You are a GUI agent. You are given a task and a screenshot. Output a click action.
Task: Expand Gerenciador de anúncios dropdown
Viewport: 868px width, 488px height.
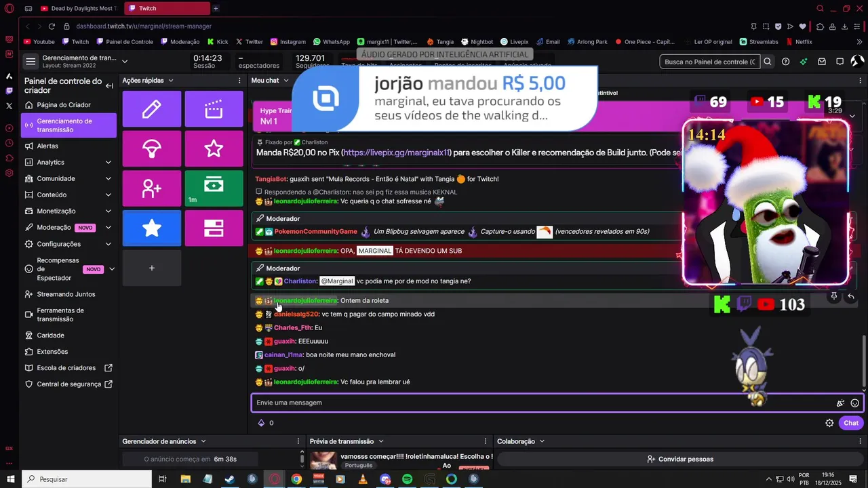click(203, 441)
